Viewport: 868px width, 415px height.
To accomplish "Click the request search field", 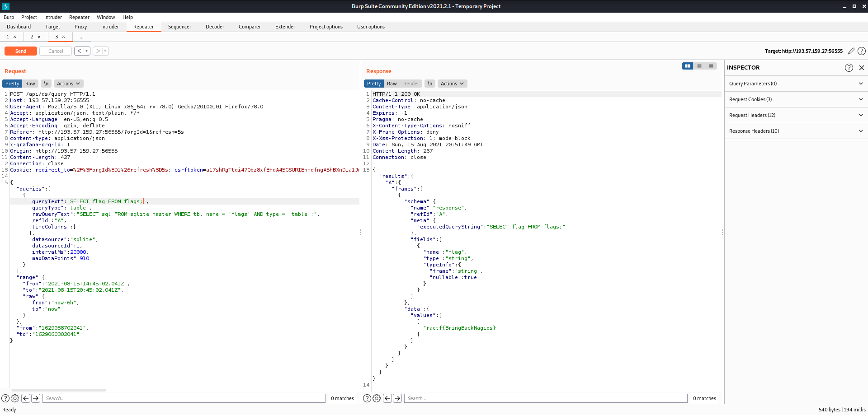I will point(184,398).
